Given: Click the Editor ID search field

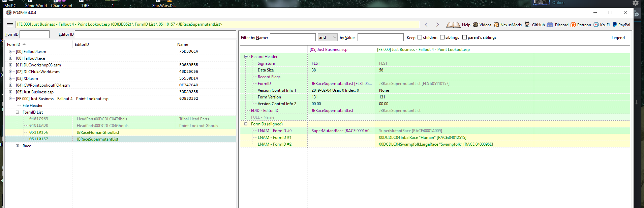Looking at the screenshot, I should [155, 34].
